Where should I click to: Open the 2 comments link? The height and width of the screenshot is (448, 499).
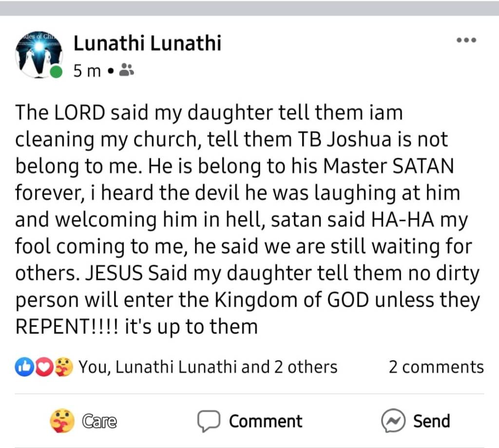pos(436,367)
